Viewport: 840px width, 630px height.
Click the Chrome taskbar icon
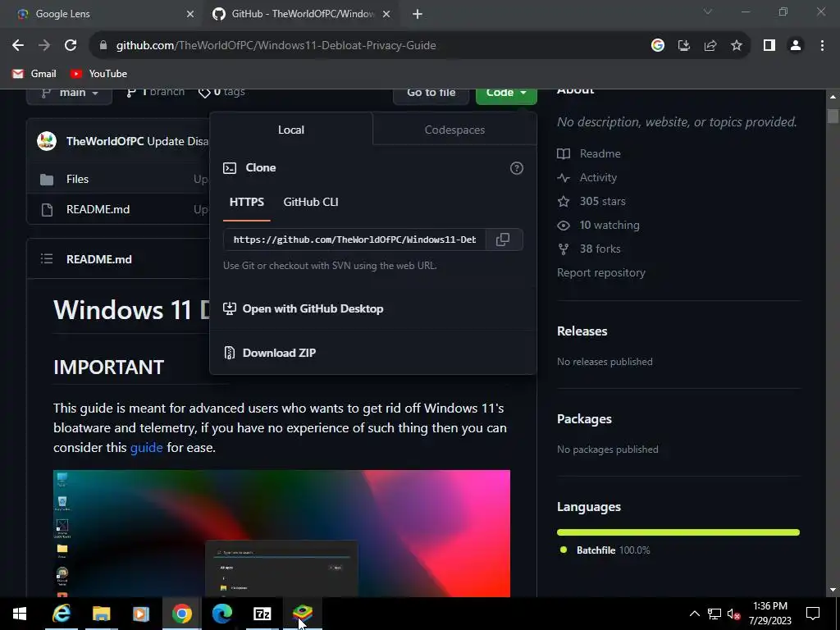click(x=181, y=614)
